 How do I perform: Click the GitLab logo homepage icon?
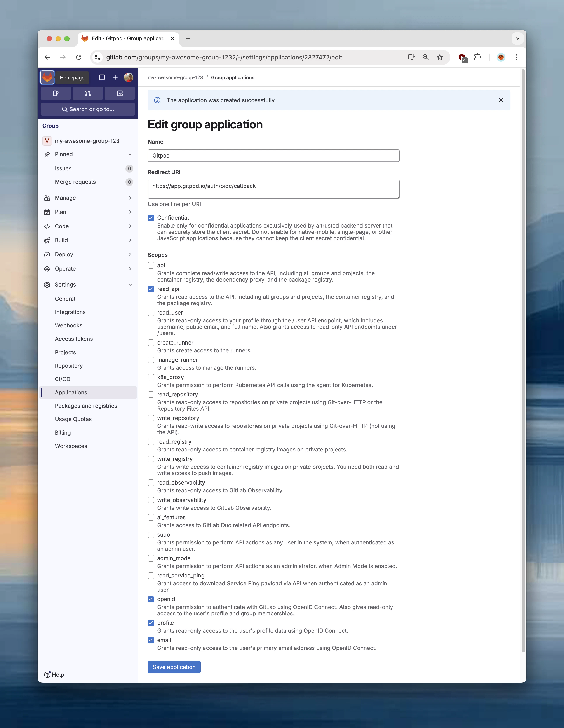(47, 77)
